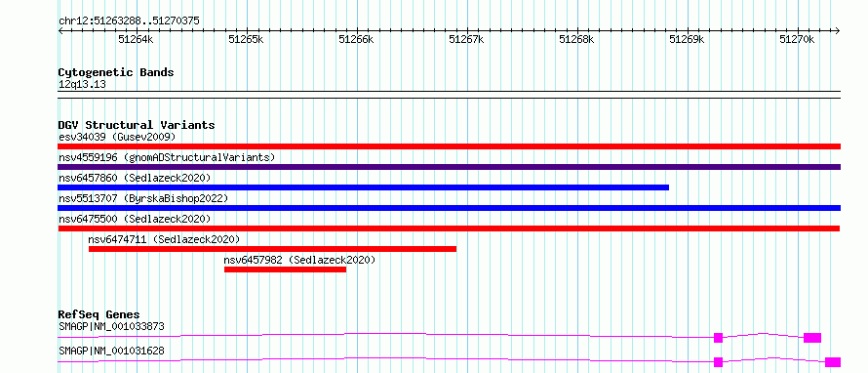
Task: Click the 12q13.13 cytogenetic band line
Action: click(449, 95)
